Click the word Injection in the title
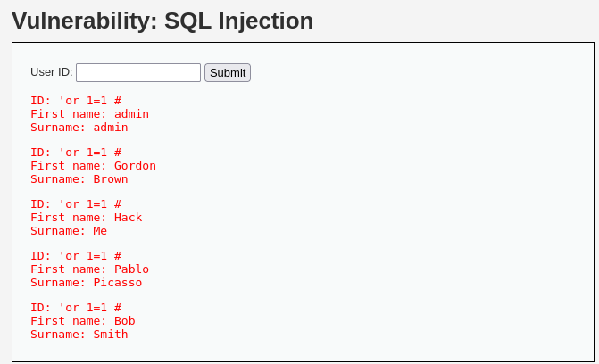 coord(265,21)
